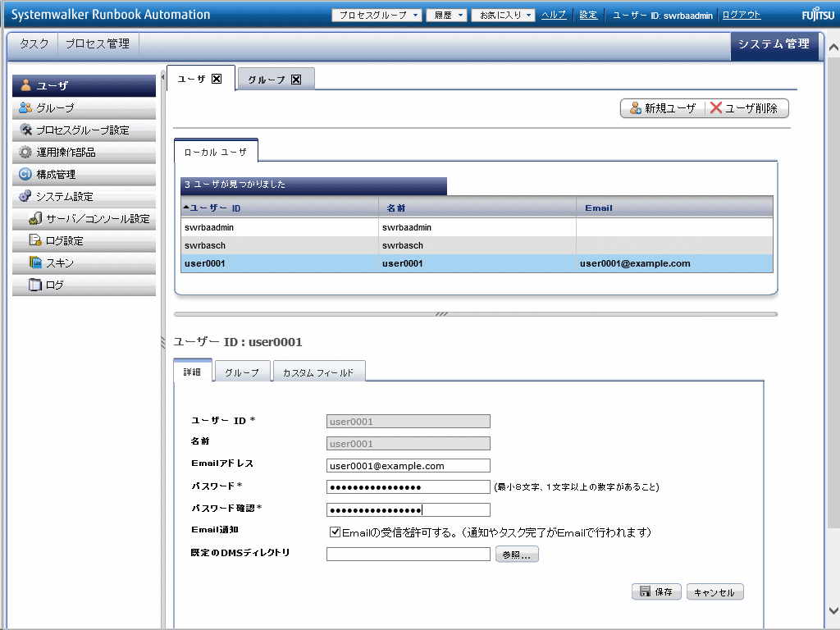Viewport: 840px width, 630px height.
Task: Close the グループ tab with its X
Action: click(x=296, y=80)
